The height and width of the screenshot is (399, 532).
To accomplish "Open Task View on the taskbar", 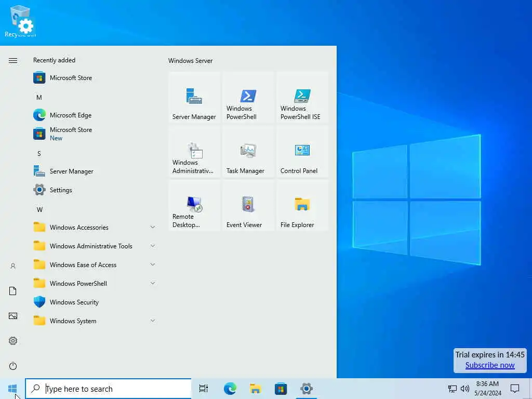I will pyautogui.click(x=204, y=389).
